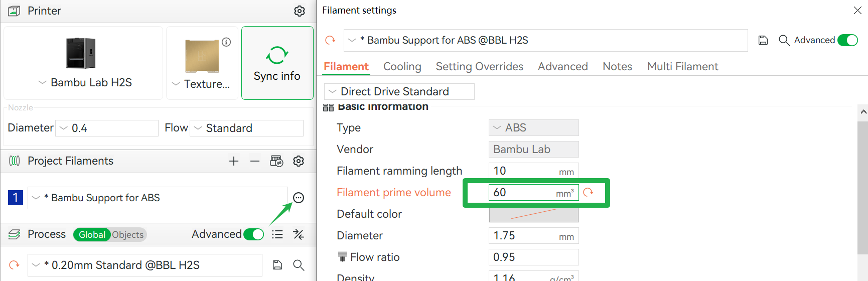
Task: Click the Basic information section icon
Action: pos(329,107)
